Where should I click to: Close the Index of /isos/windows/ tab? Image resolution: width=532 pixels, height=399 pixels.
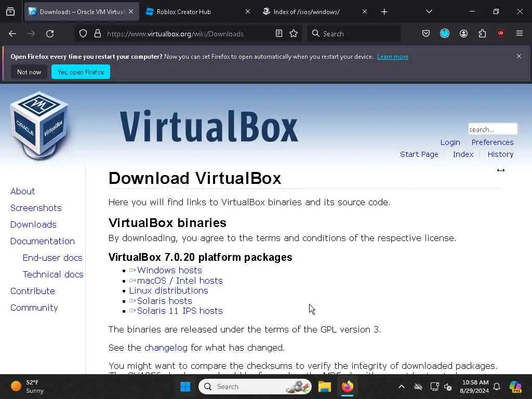tap(365, 11)
